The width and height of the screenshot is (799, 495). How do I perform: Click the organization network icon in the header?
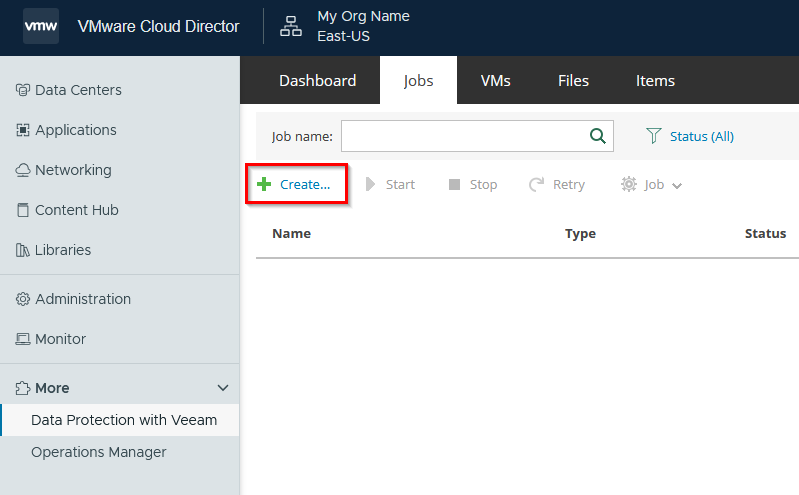point(291,26)
